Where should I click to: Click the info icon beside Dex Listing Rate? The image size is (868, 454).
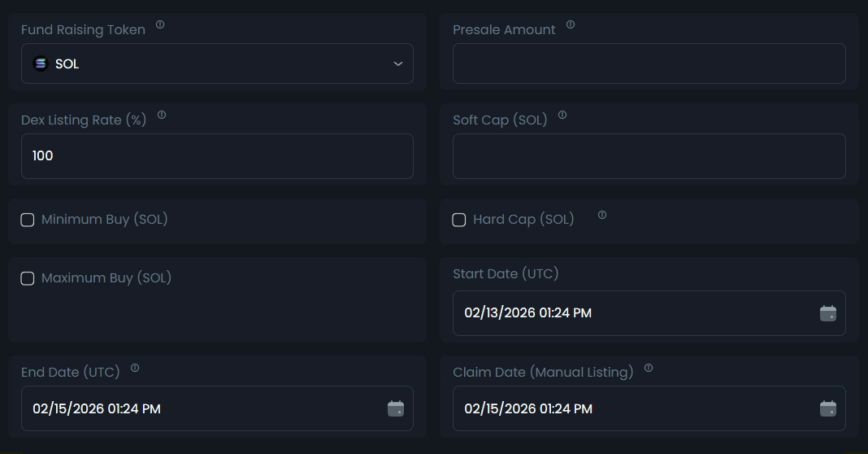tap(162, 115)
